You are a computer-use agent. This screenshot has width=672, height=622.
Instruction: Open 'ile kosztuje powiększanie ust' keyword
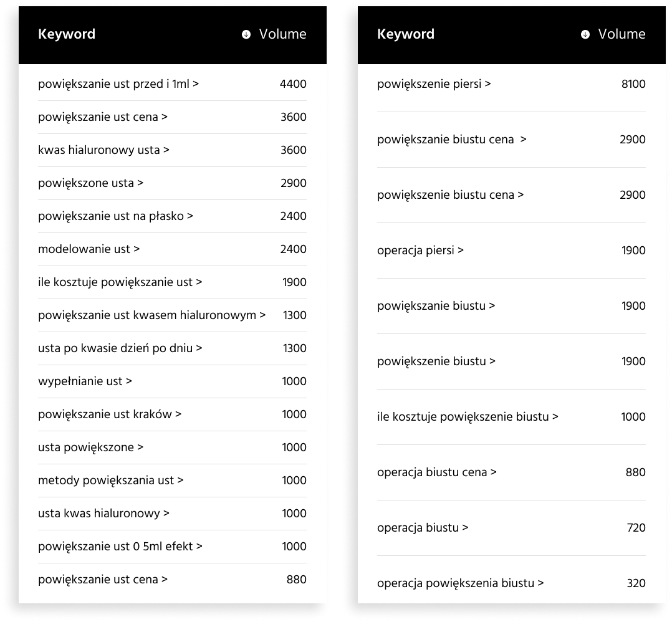click(120, 282)
